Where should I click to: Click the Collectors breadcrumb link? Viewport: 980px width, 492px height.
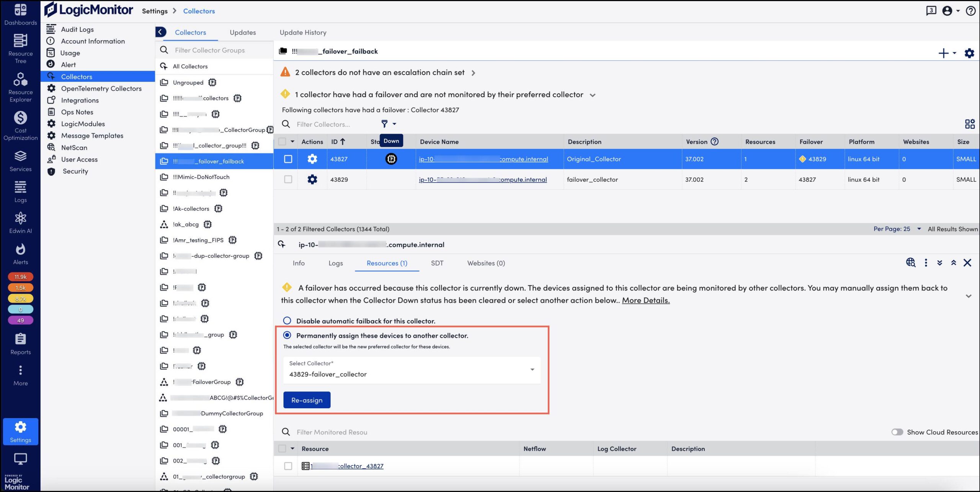click(x=199, y=11)
